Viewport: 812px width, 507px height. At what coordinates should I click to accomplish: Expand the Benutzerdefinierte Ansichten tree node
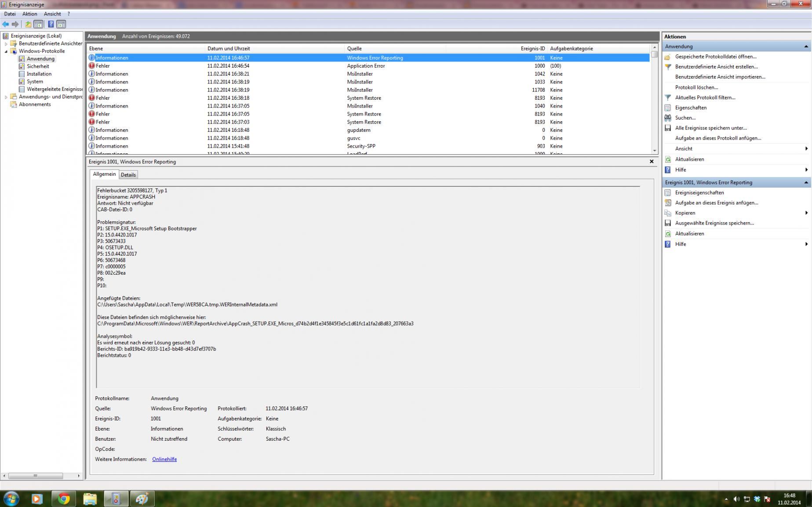pos(6,43)
